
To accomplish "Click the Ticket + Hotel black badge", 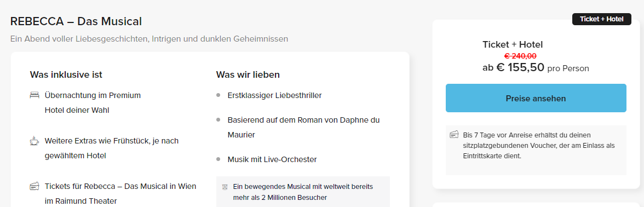I will (x=602, y=19).
